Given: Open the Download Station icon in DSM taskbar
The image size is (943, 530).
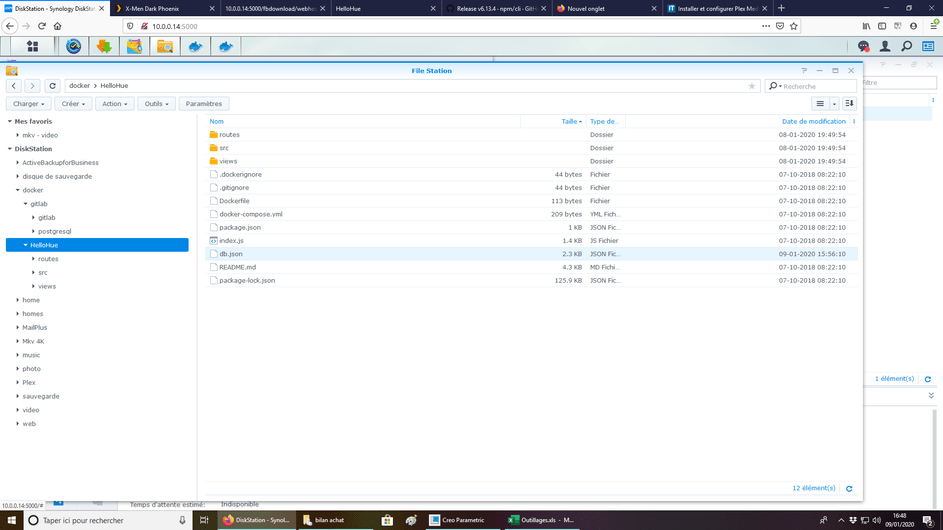Looking at the screenshot, I should click(104, 46).
